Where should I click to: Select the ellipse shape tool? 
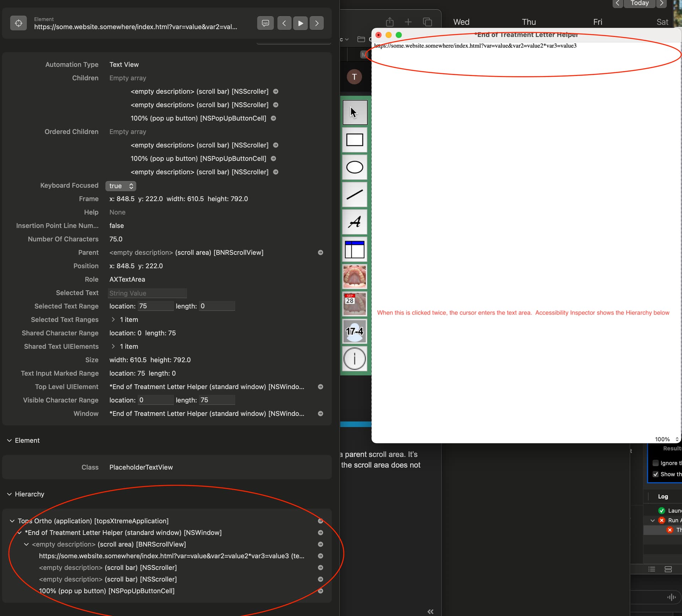point(354,167)
